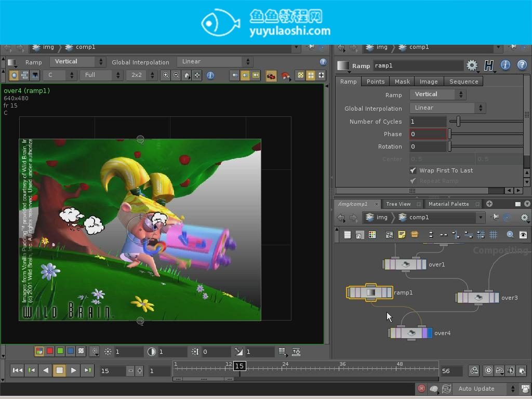Open Global Interpolation Linear dropdown in parameters
The height and width of the screenshot is (399, 532).
[x=447, y=108]
